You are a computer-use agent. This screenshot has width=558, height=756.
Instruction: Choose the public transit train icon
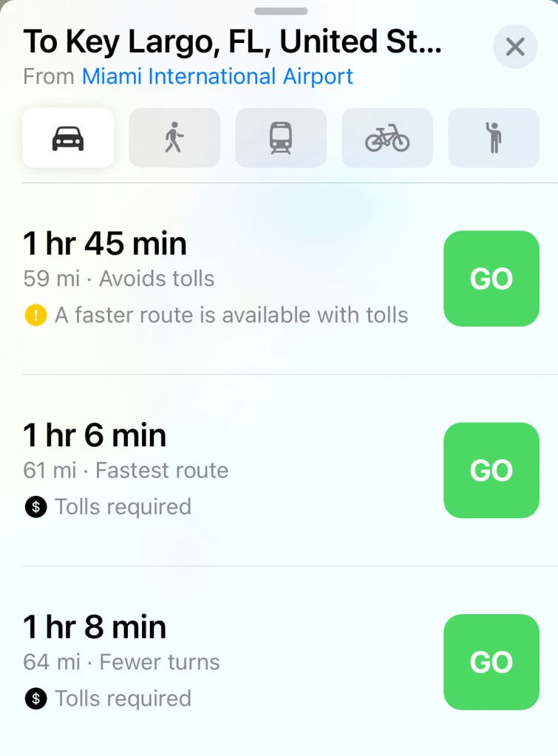click(x=281, y=138)
